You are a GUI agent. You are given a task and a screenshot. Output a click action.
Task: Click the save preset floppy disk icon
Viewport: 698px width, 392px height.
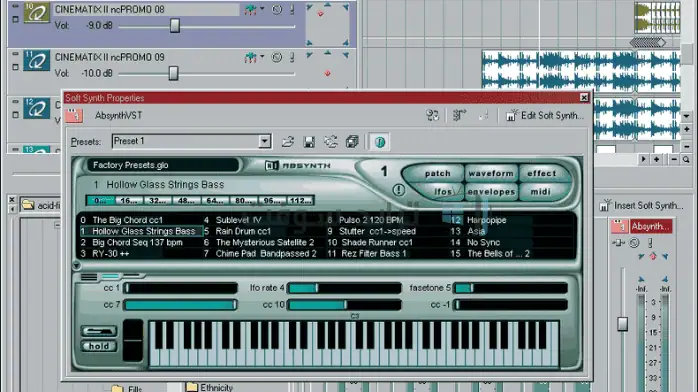[x=309, y=142]
